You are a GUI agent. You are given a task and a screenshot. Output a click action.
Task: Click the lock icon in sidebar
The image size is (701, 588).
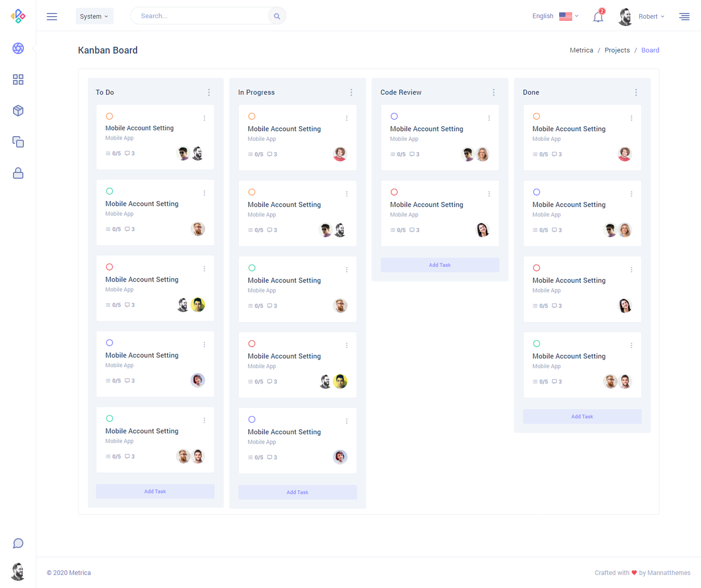18,173
